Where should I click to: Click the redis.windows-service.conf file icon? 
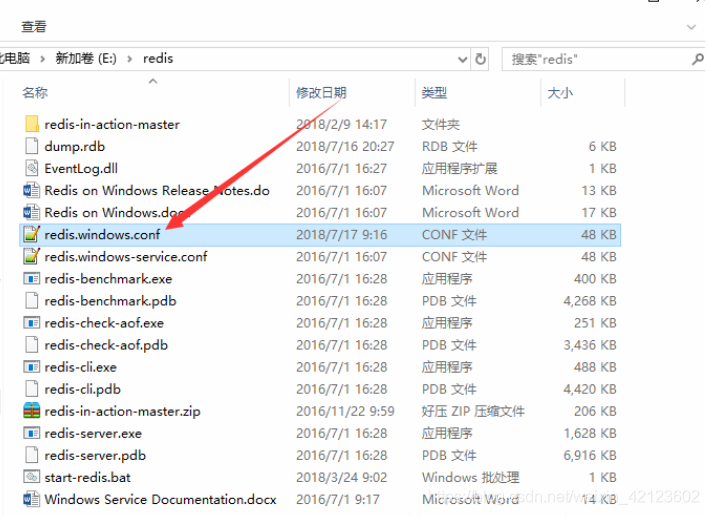tap(32, 256)
